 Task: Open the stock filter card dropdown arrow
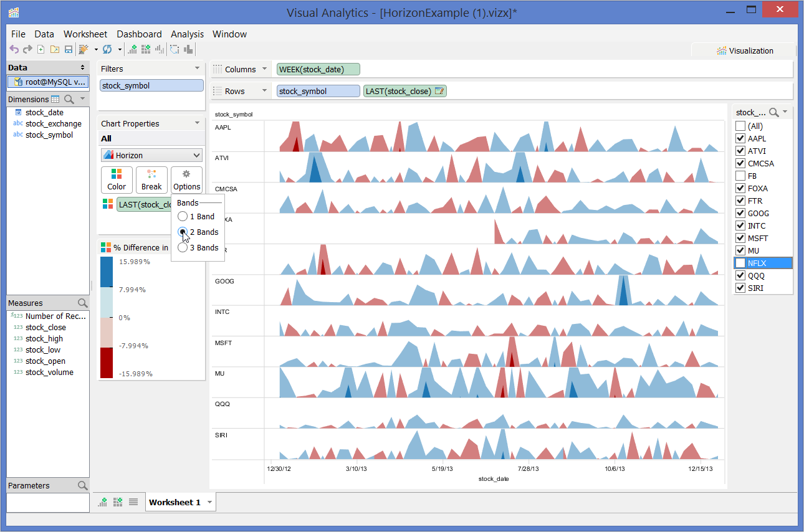[x=785, y=113]
